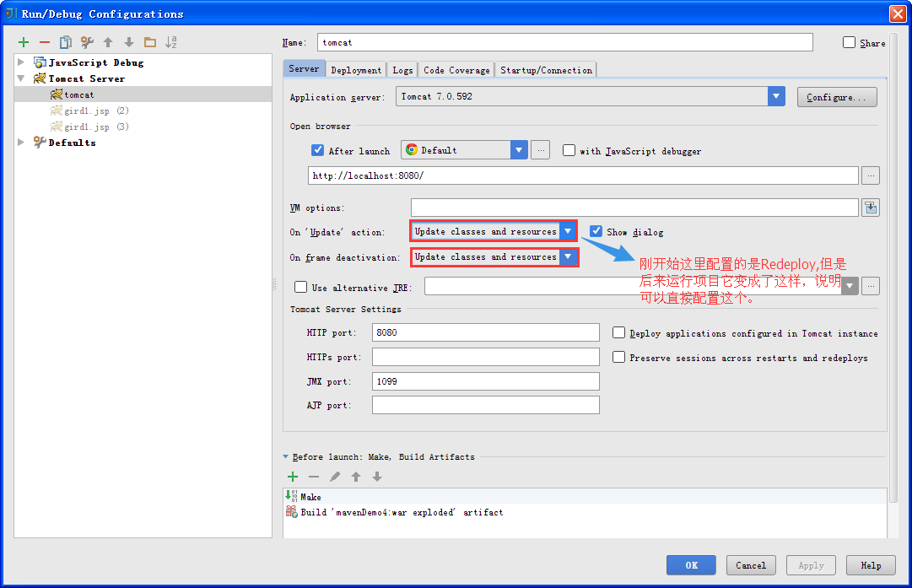Uncheck After launch option
The width and height of the screenshot is (912, 588).
pyautogui.click(x=317, y=150)
